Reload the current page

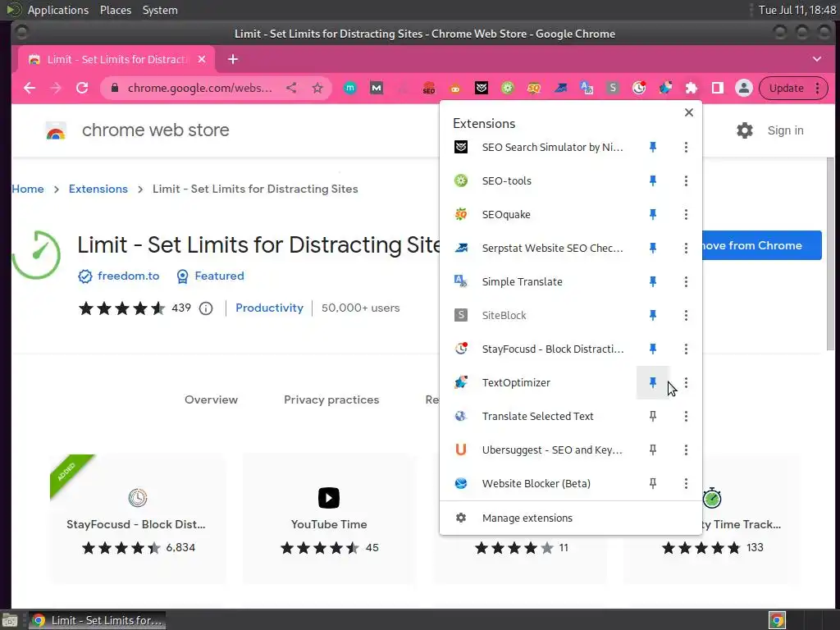click(82, 88)
